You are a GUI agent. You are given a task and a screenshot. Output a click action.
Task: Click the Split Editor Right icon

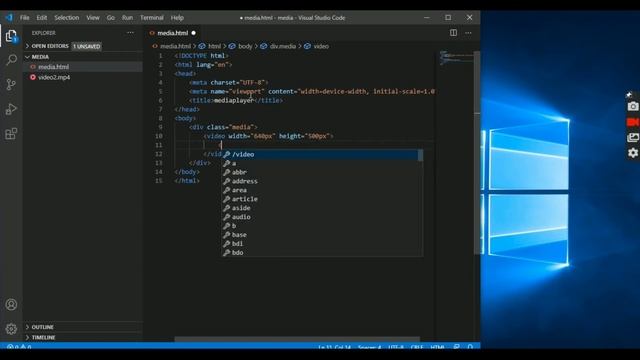[453, 33]
